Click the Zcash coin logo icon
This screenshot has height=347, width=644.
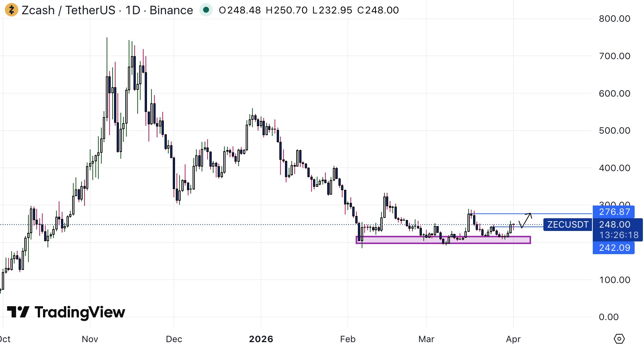[x=11, y=10]
